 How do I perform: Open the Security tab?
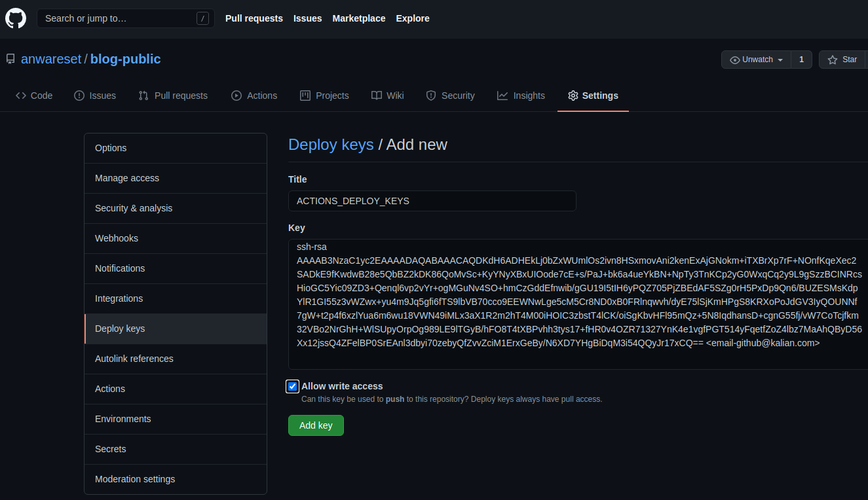click(x=450, y=96)
